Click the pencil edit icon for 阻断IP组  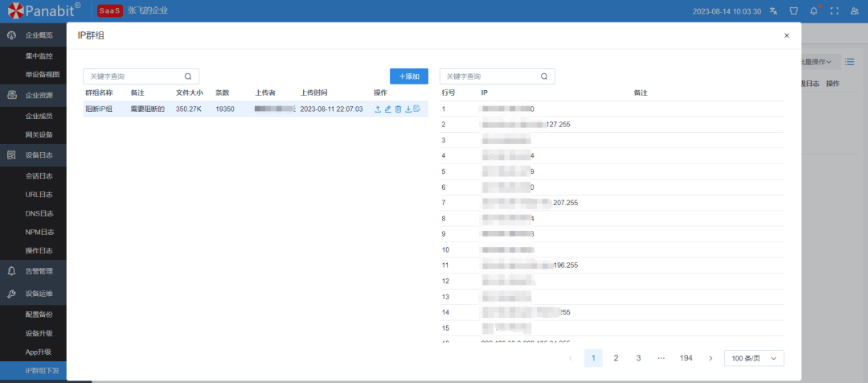[387, 109]
